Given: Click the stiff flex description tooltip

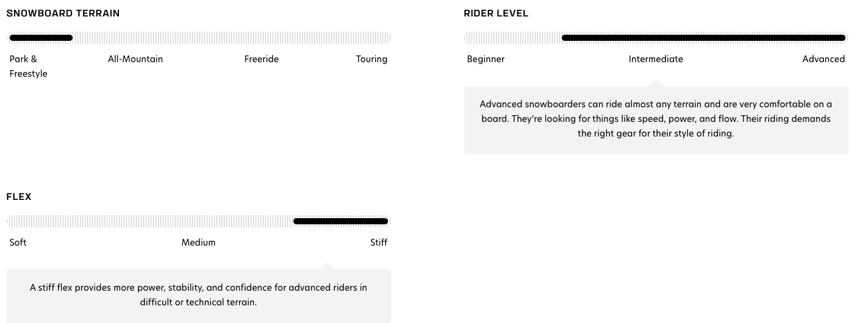Looking at the screenshot, I should click(198, 296).
